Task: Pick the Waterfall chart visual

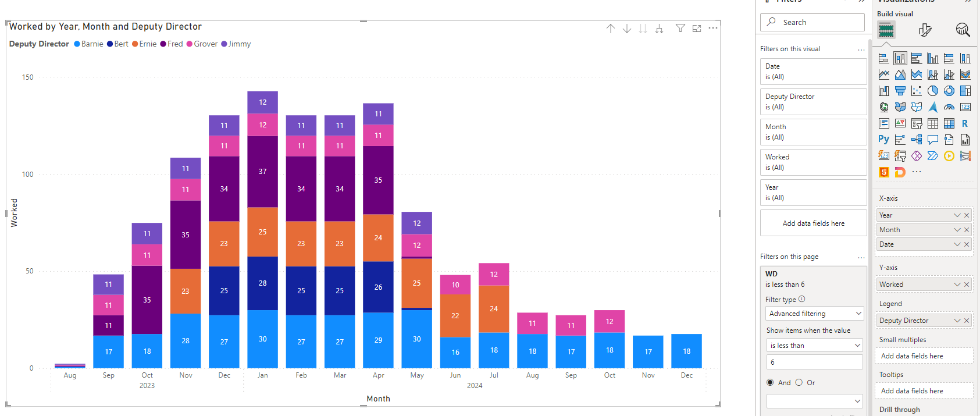Action: click(x=883, y=91)
